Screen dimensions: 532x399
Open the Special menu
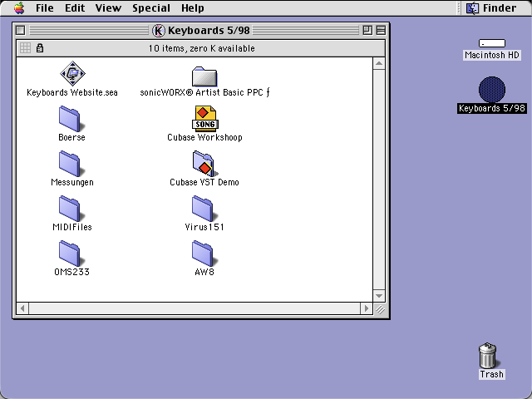point(151,7)
